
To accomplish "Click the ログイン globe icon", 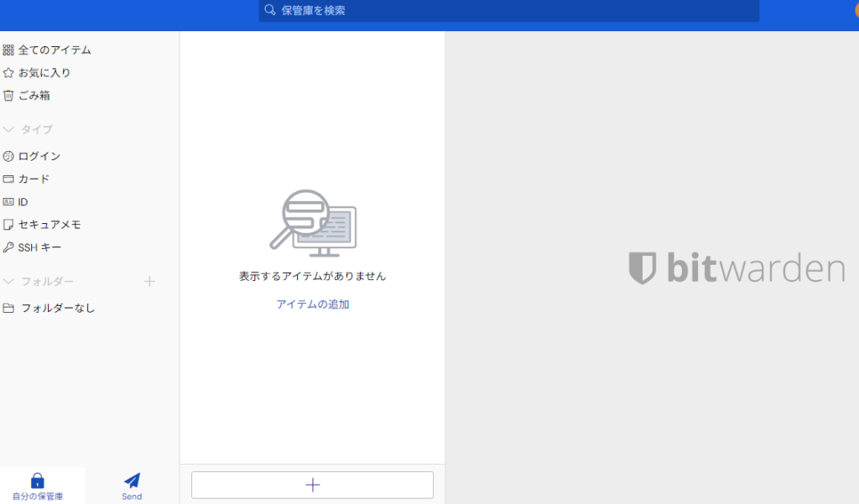I will [x=8, y=156].
